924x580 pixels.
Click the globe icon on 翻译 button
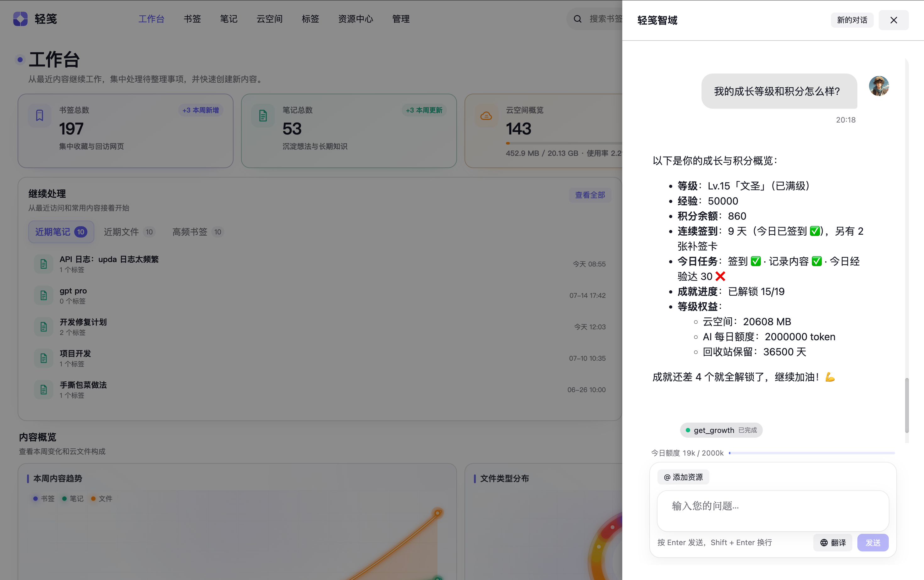click(x=823, y=542)
